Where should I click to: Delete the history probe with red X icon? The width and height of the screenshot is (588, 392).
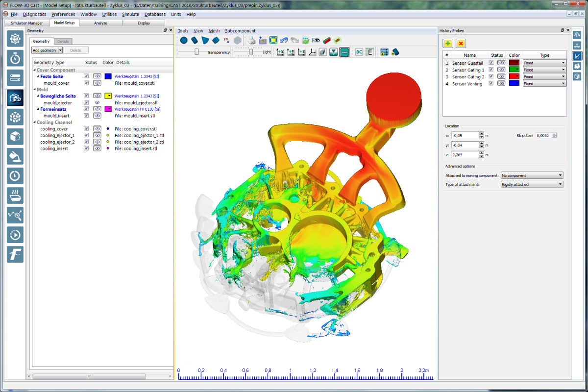pyautogui.click(x=461, y=43)
